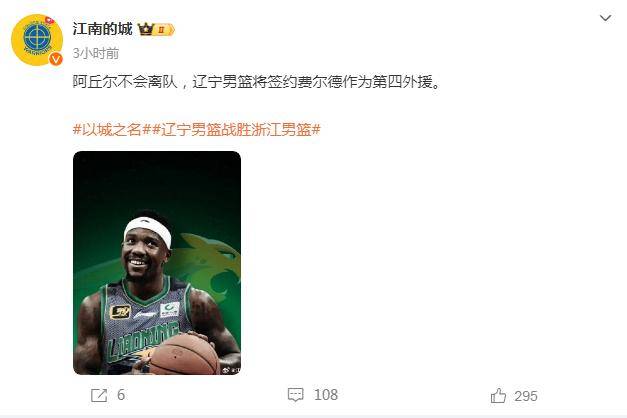The height and width of the screenshot is (418, 627).
Task: Click the crown membership icon
Action: pyautogui.click(x=146, y=29)
